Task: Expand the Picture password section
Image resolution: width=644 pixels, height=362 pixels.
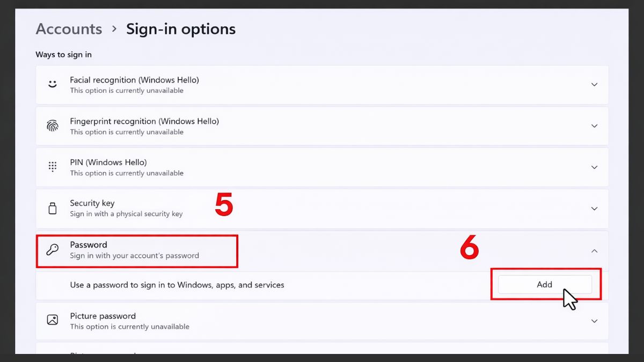Action: tap(595, 321)
